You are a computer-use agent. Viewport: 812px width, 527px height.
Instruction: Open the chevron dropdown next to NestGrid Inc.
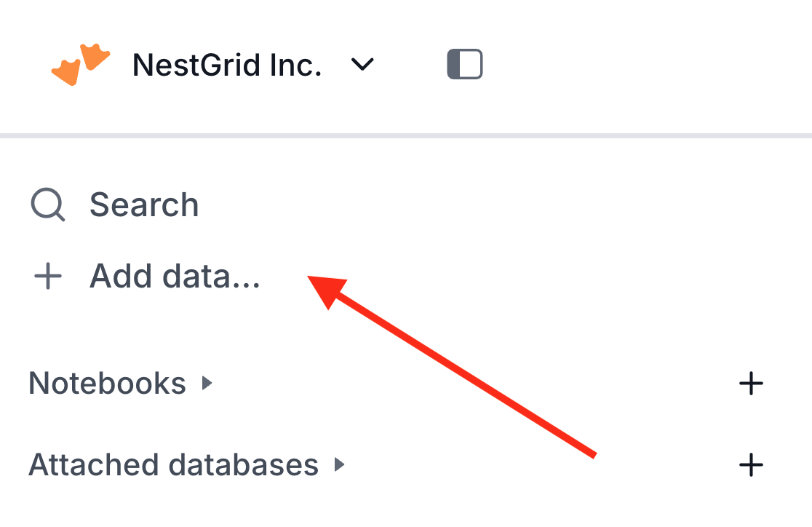click(x=362, y=66)
